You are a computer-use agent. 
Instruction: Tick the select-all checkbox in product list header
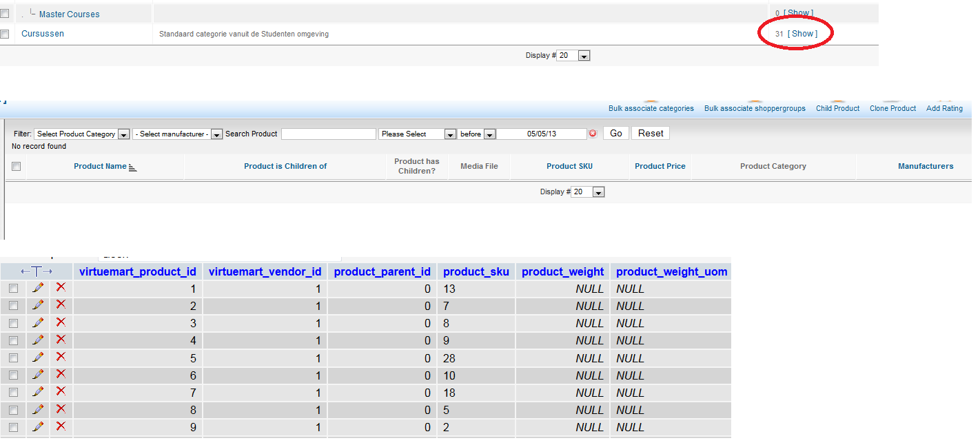(17, 166)
